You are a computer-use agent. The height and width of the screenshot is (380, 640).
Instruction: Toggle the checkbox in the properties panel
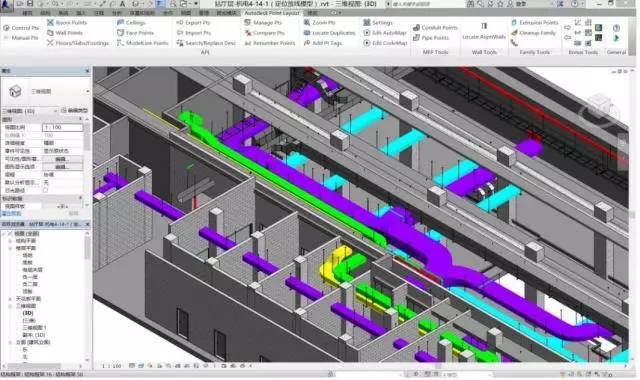point(45,190)
